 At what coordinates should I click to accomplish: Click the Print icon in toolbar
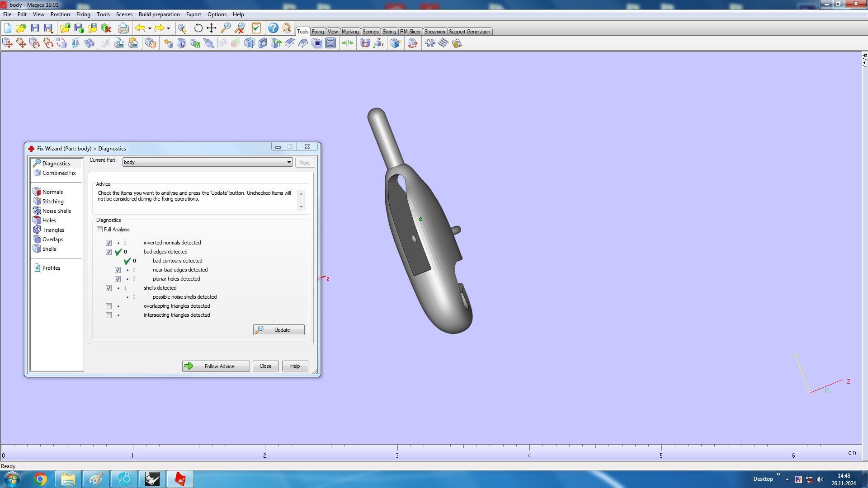click(123, 28)
